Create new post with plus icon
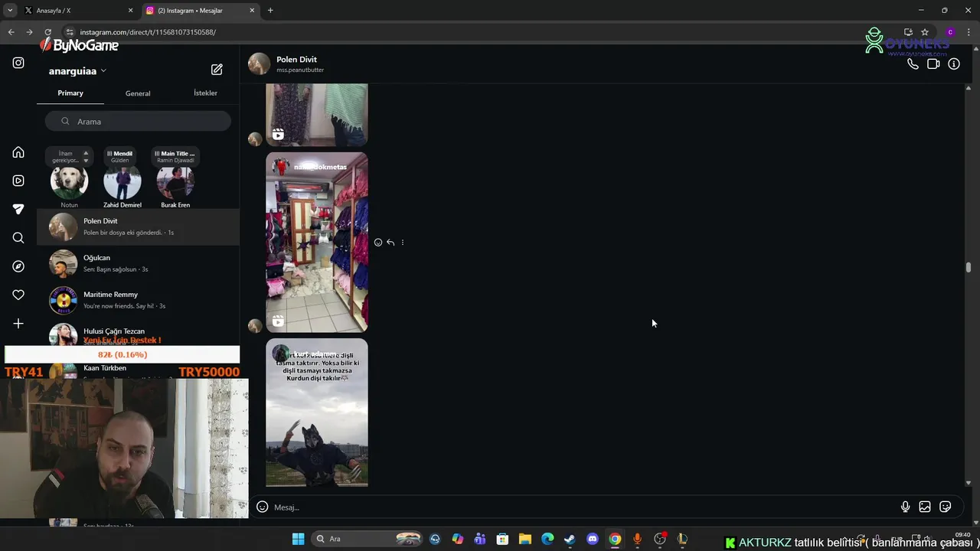The height and width of the screenshot is (551, 980). (18, 324)
